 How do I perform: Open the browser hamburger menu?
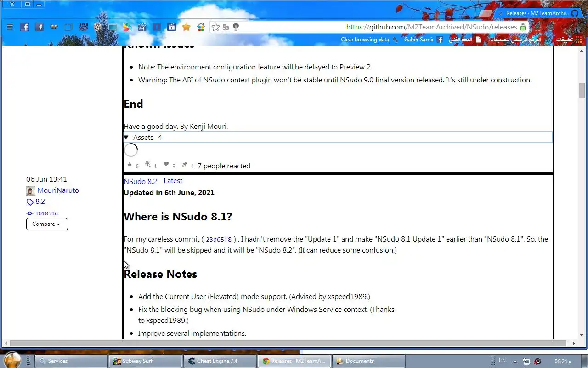(10, 27)
